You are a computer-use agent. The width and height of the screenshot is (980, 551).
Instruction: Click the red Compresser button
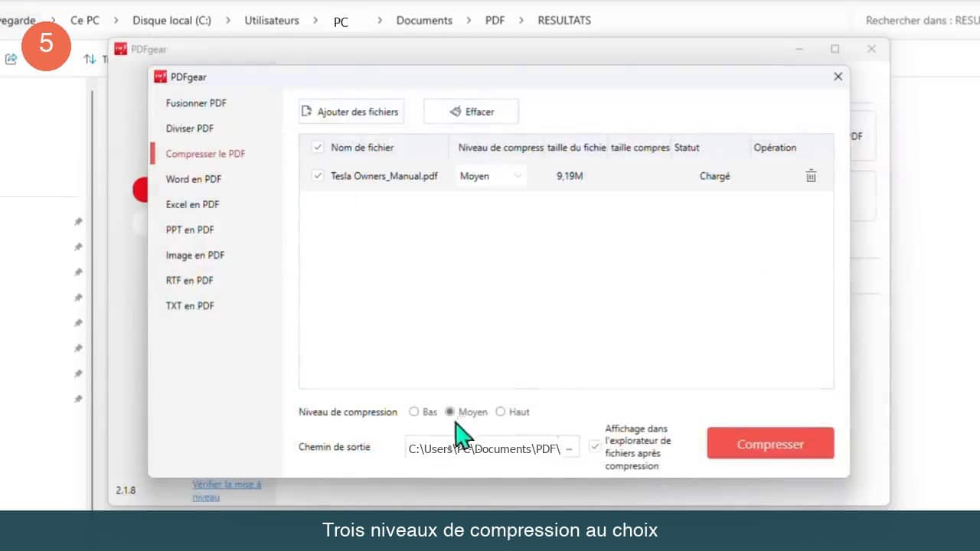point(770,444)
